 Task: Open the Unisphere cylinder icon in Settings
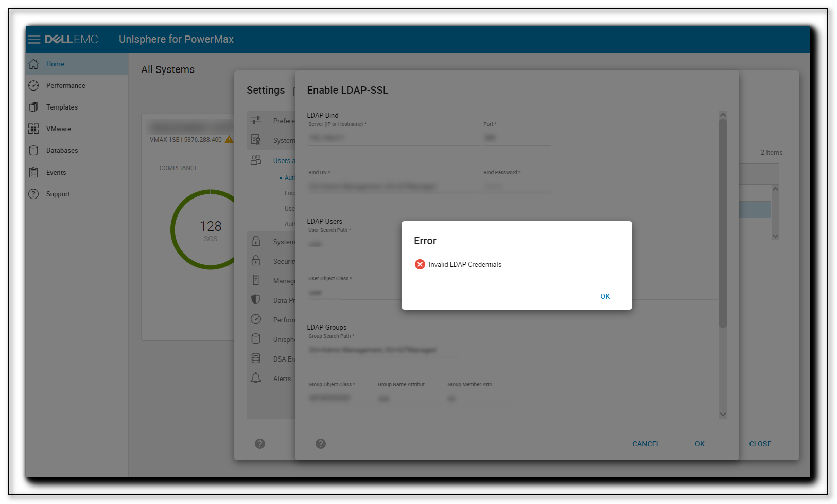pos(256,339)
